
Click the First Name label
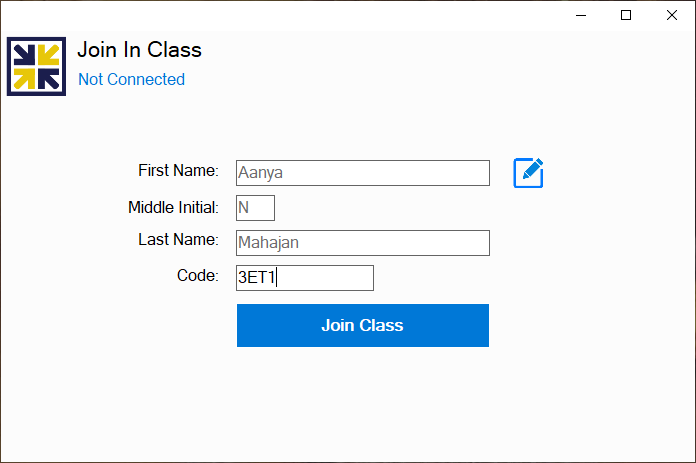tap(178, 171)
